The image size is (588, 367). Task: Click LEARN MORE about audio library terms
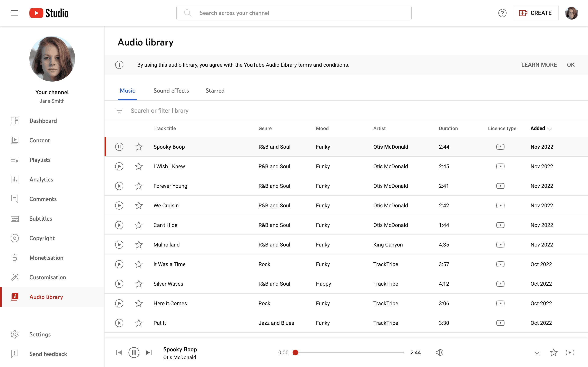pyautogui.click(x=539, y=65)
